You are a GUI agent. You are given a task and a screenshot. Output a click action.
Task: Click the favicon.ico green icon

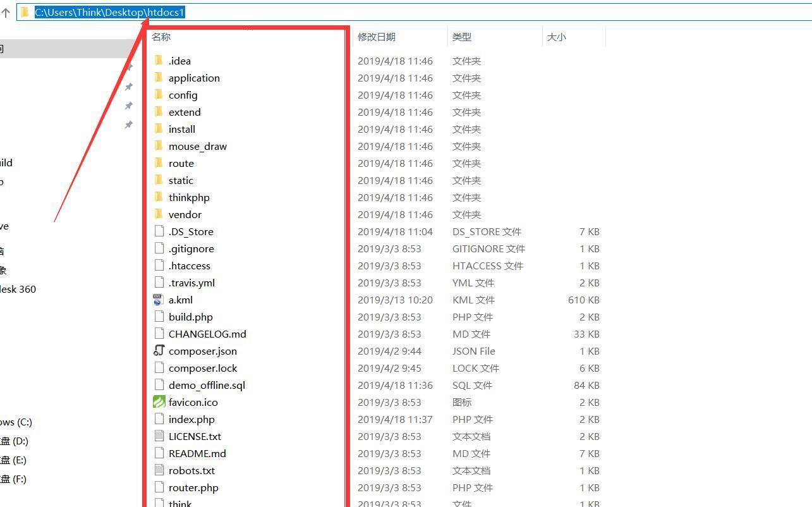pos(159,402)
